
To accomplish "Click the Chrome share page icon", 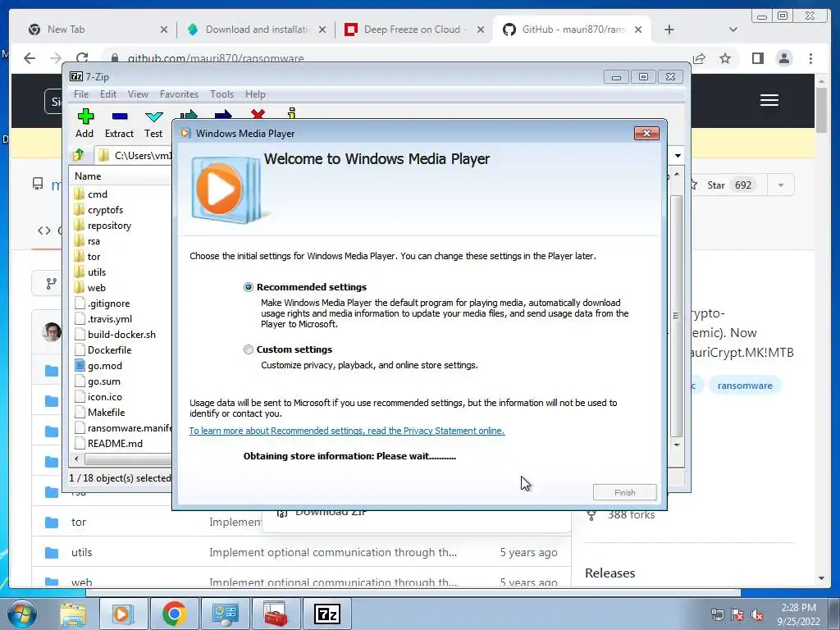I will pos(699,58).
